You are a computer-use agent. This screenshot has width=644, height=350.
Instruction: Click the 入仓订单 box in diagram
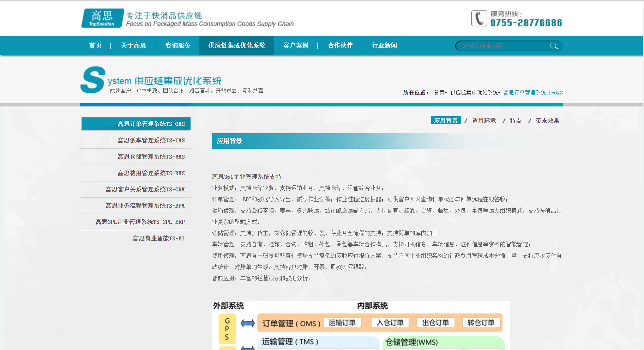coord(390,323)
